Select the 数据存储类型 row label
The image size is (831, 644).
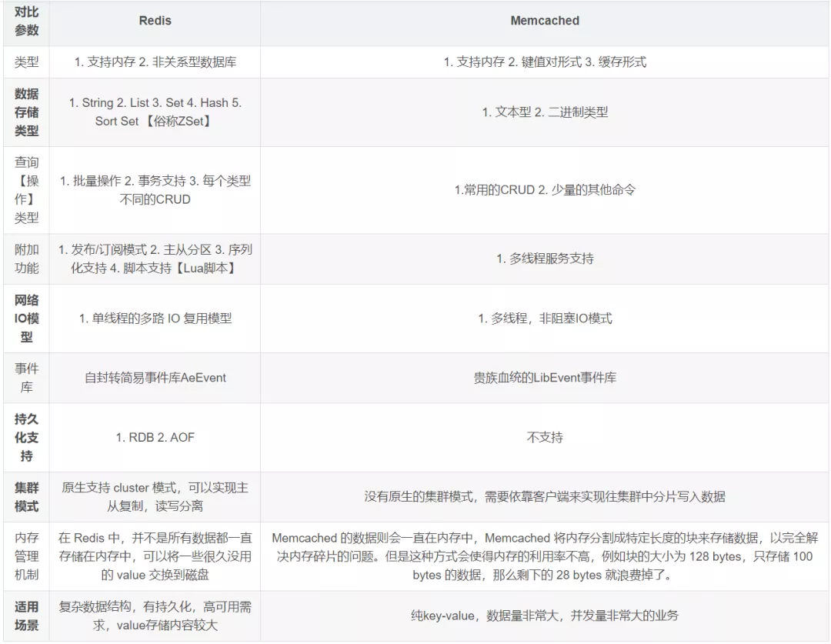click(x=26, y=112)
